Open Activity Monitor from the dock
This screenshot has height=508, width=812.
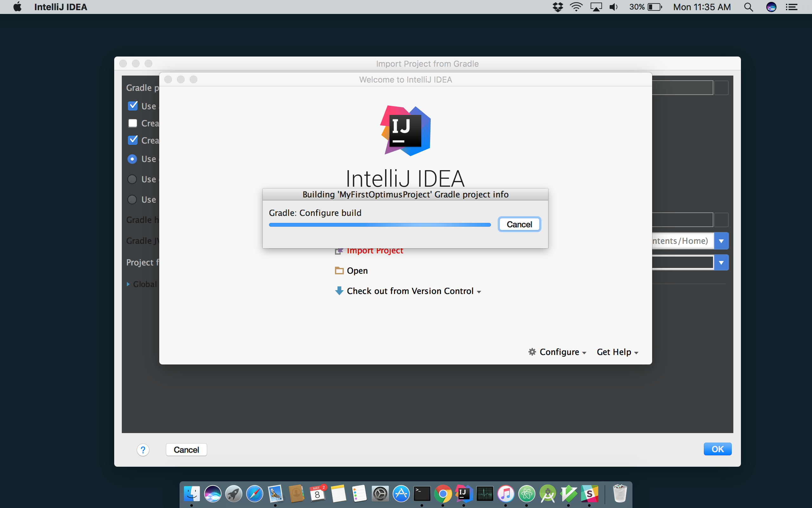[485, 493]
